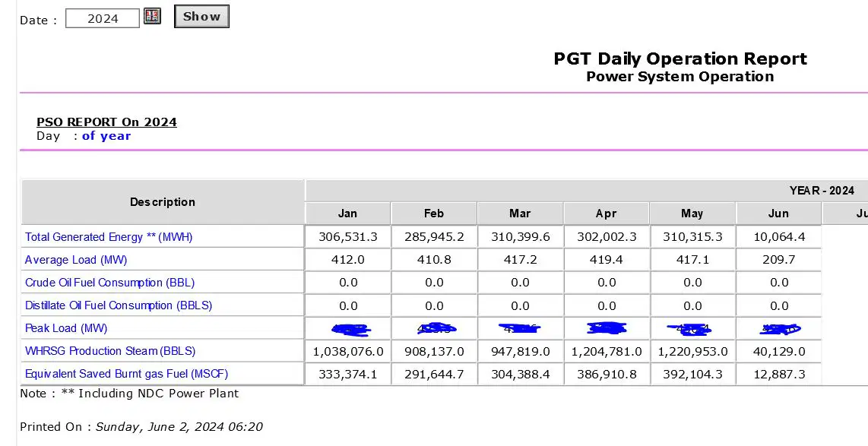868x446 pixels.
Task: Open WHRSG Production Steam (BBLS) link
Action: coord(110,351)
